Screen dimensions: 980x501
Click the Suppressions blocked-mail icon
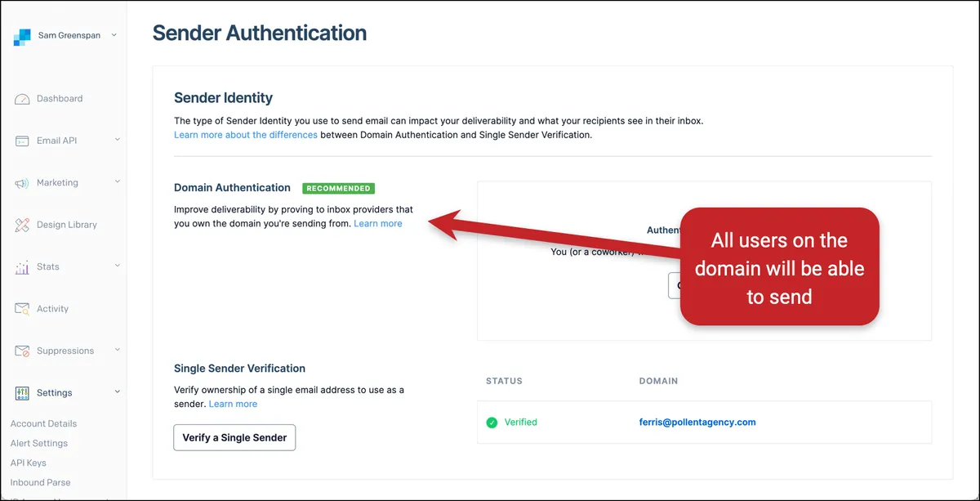(22, 351)
